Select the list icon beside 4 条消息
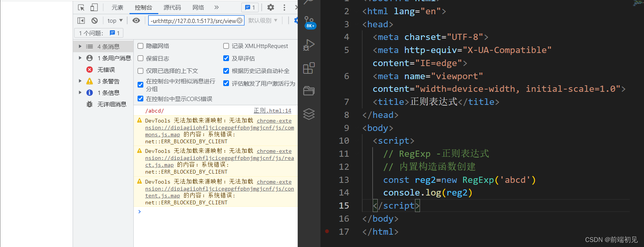 tap(90, 46)
